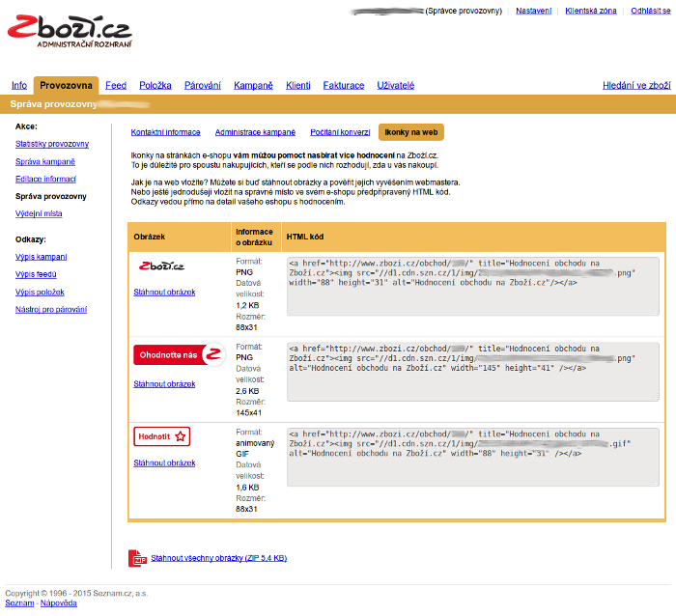Viewport: 676px width, 616px height.
Task: Go to the Fakturace tab
Action: (x=344, y=85)
